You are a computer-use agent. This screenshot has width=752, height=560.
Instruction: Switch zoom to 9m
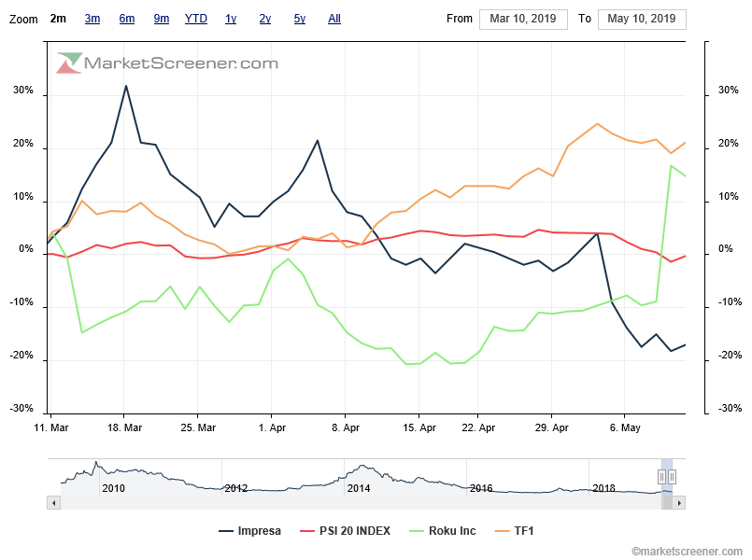coord(161,19)
